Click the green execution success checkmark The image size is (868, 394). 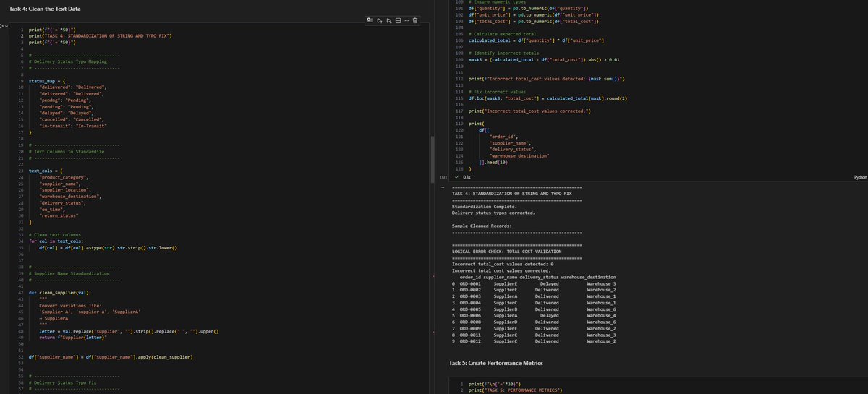pyautogui.click(x=456, y=176)
